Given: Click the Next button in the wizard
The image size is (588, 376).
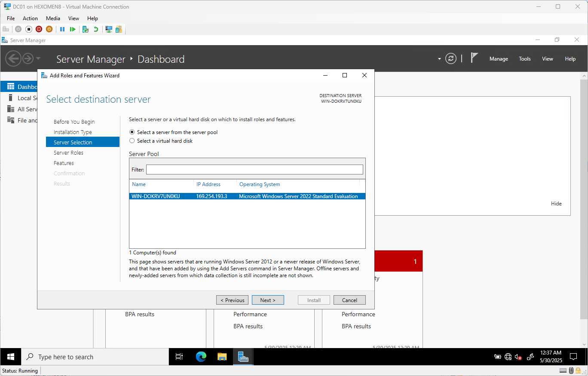Looking at the screenshot, I should (268, 300).
